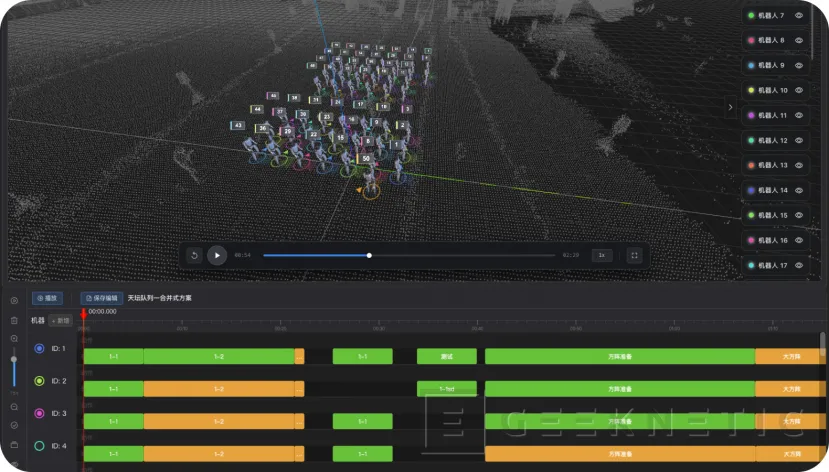The image size is (829, 472).
Task: Select the ID: 2 green radio circle
Action: tap(39, 381)
